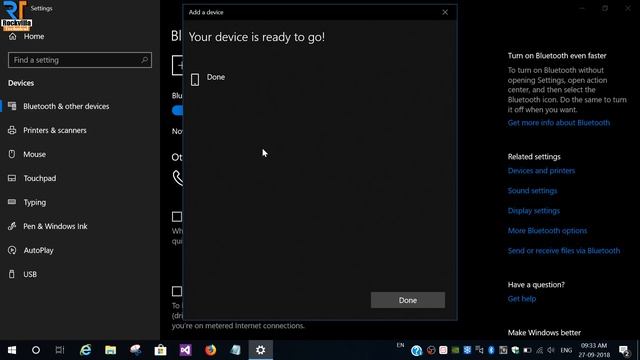
Task: Click the Settings gear on taskbar
Action: pos(260,350)
